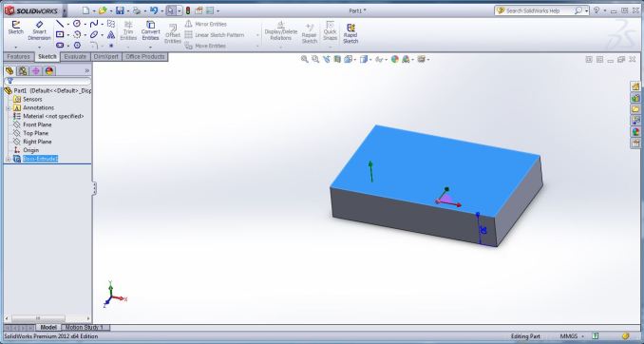644x344 pixels.
Task: Click the Convert Entities tool
Action: coord(150,30)
